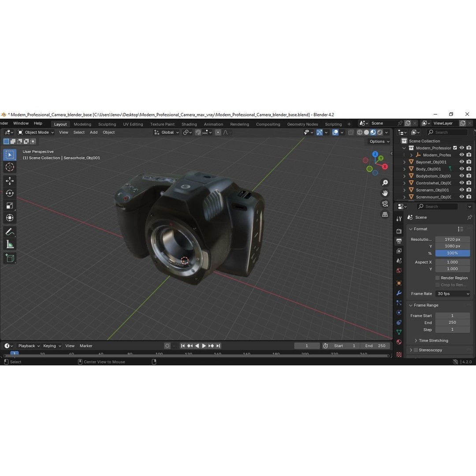476x476 pixels.
Task: Open the Help menu
Action: [x=38, y=123]
